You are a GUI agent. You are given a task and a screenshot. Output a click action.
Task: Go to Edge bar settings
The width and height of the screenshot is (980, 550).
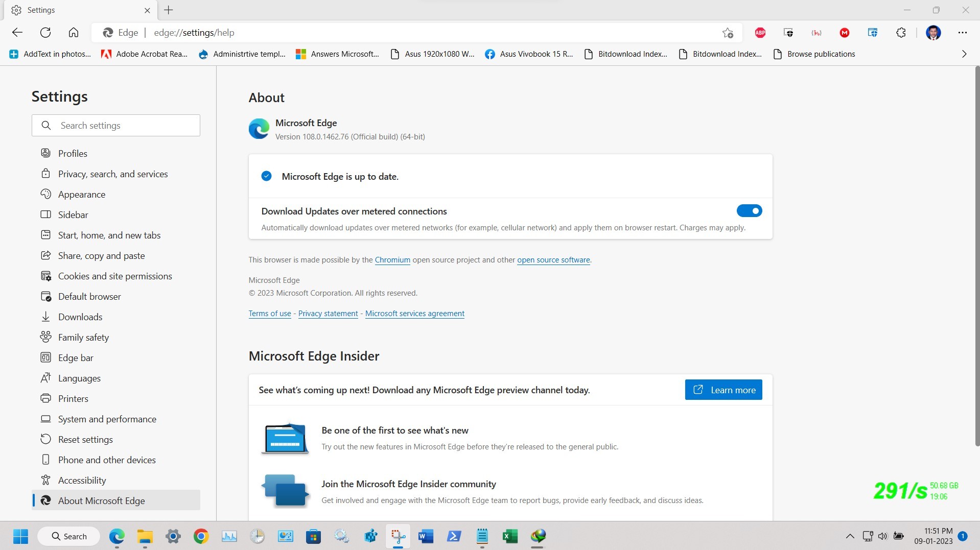coord(116,357)
